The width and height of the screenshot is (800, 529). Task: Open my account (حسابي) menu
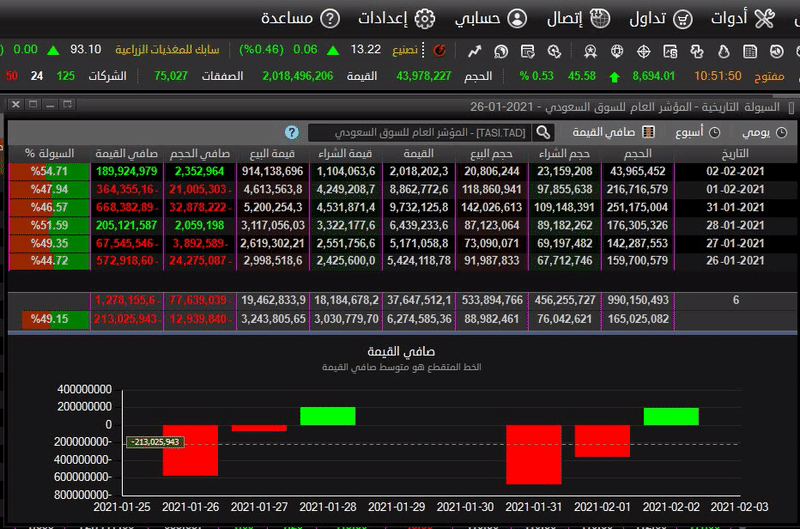(491, 19)
